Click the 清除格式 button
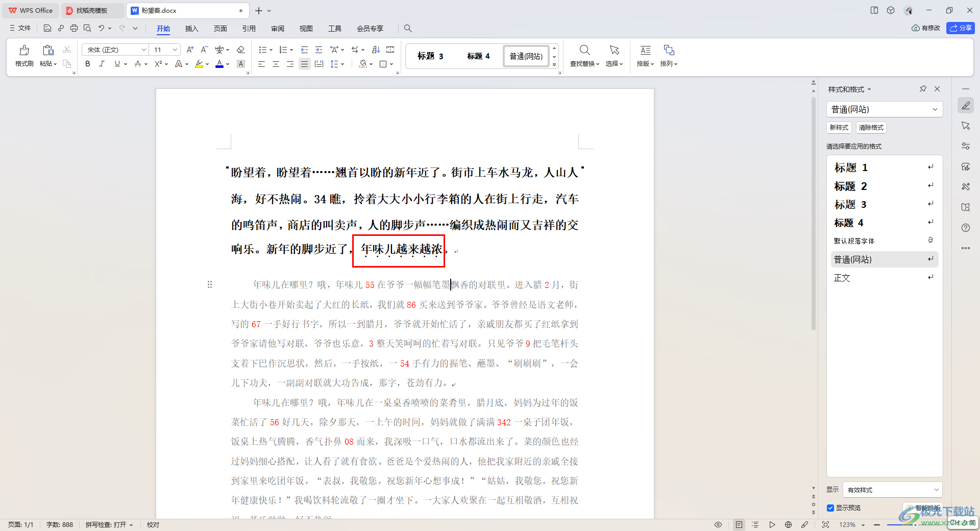Screen dimensions: 980x531 click(871, 128)
